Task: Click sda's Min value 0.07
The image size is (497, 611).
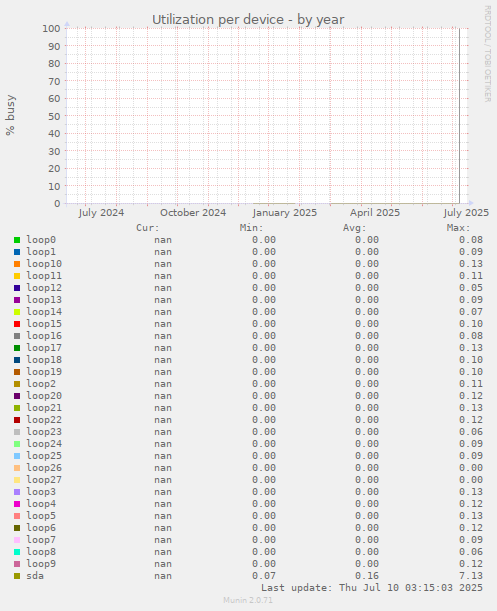Action: [264, 576]
